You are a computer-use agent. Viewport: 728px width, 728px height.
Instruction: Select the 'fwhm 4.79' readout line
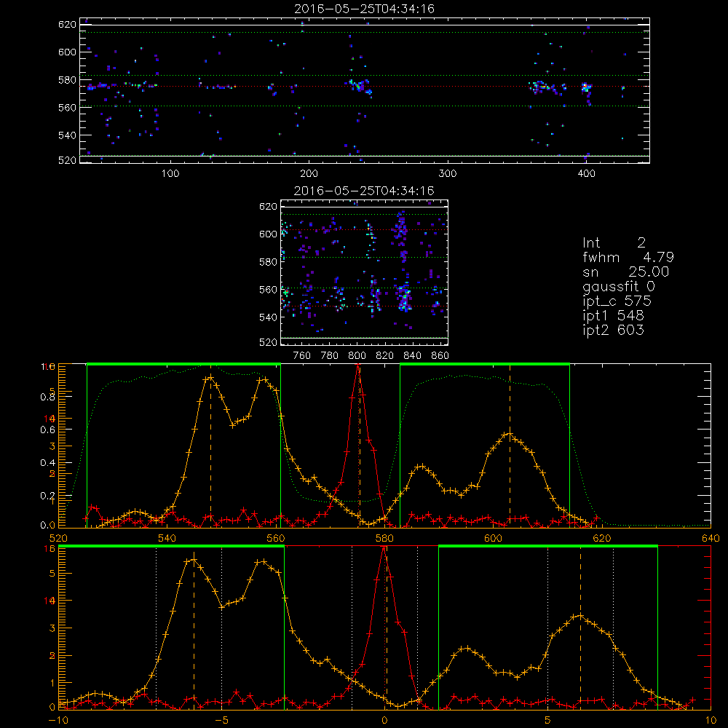click(628, 257)
